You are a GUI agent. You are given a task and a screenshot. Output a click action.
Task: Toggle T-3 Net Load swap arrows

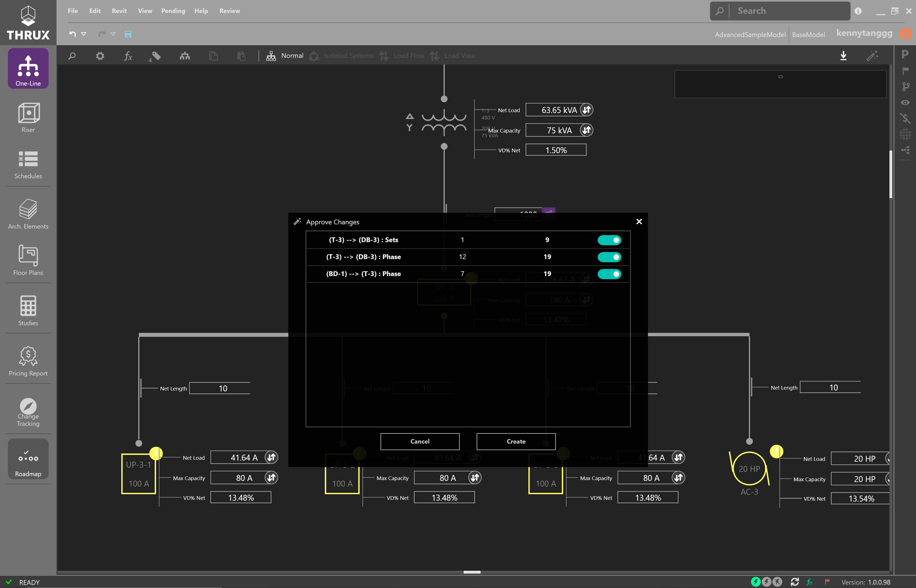click(586, 110)
